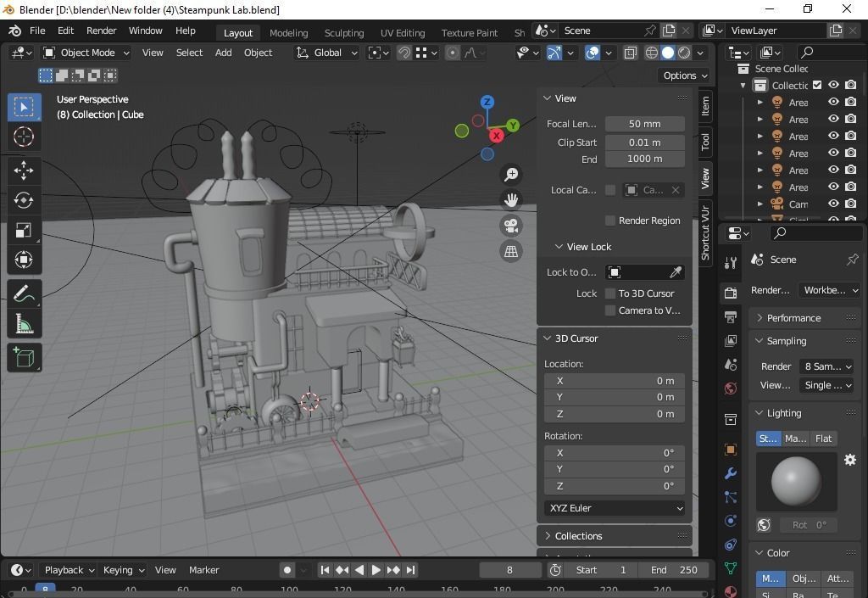868x598 pixels.
Task: Toggle Render Region checkbox
Action: [610, 221]
